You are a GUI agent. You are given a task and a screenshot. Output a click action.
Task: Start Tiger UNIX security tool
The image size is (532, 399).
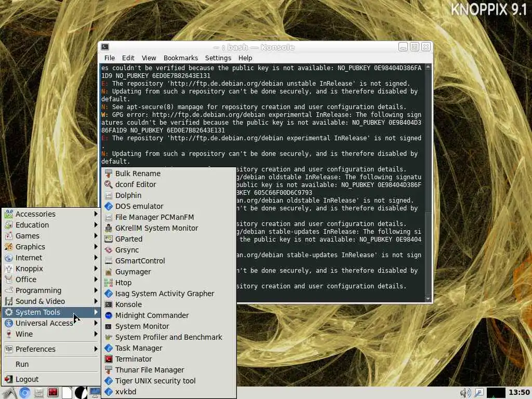pyautogui.click(x=169, y=381)
